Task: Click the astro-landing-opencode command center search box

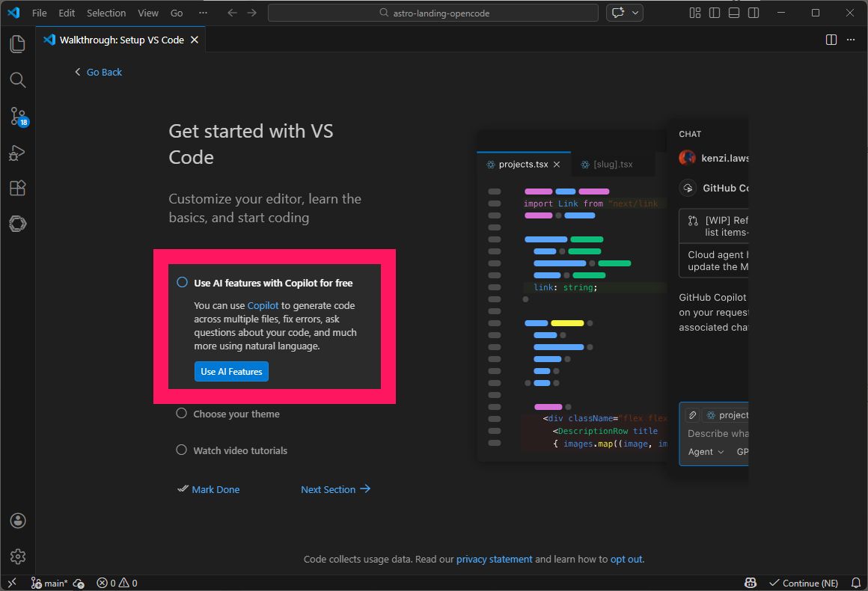Action: coord(433,13)
